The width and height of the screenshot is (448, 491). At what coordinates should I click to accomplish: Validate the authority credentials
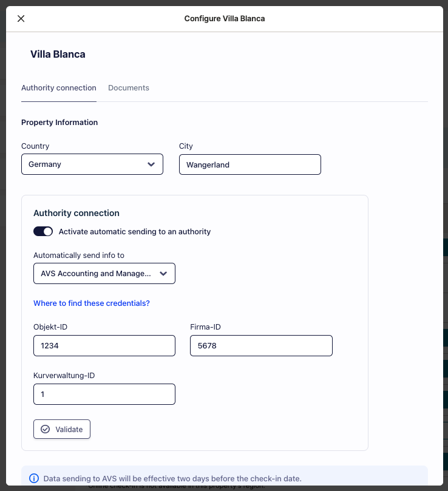pos(62,429)
